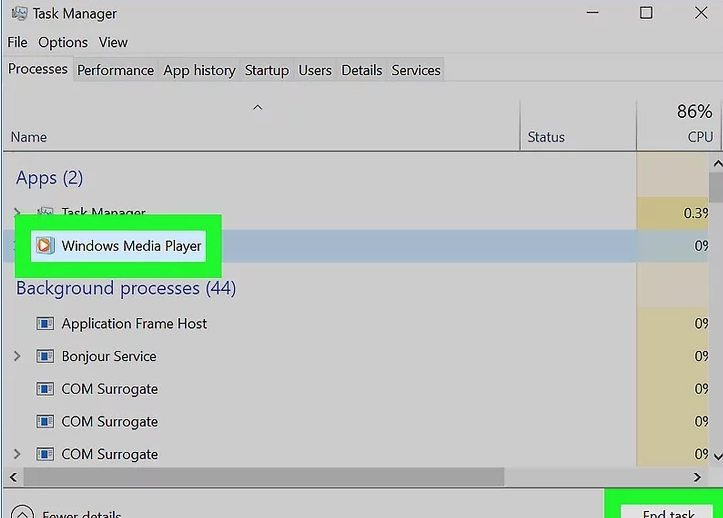Click Fewer details toggle
The image size is (723, 518).
click(67, 512)
